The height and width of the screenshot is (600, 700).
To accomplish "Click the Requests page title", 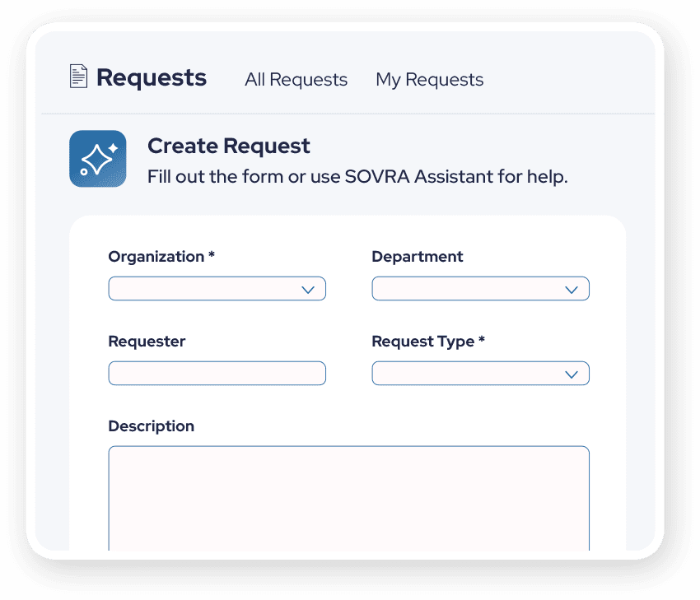I will tap(152, 78).
